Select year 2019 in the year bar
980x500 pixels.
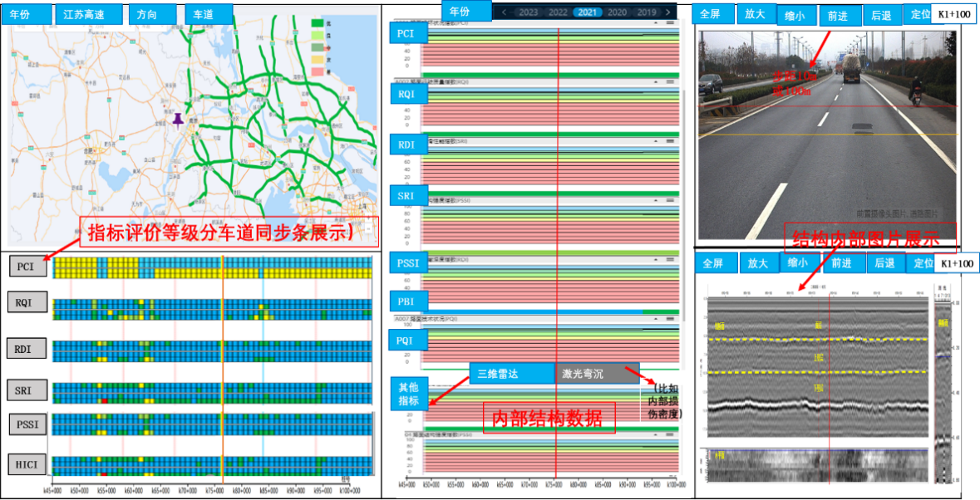647,12
